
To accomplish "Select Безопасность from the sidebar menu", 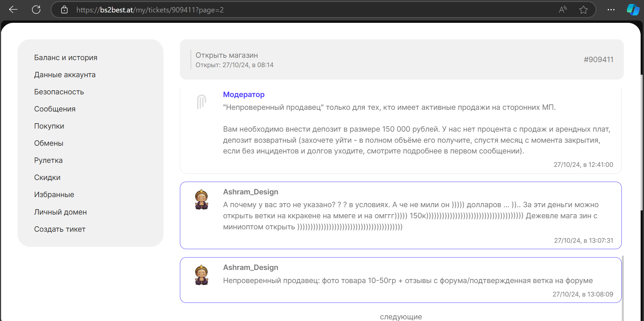I will [59, 92].
